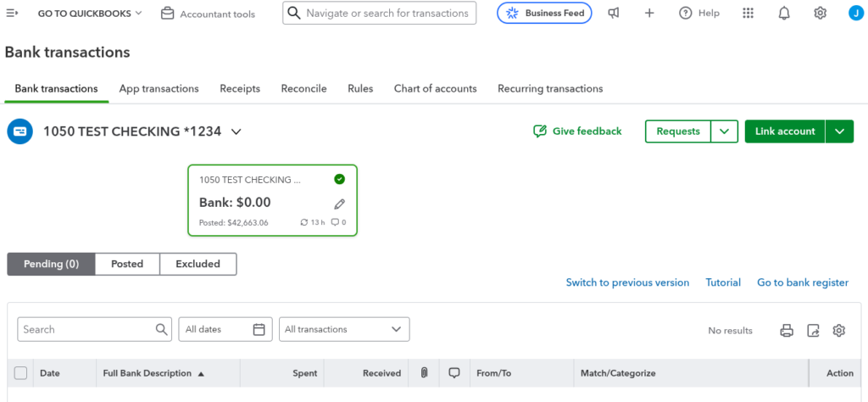
Task: Expand the Link account dropdown arrow
Action: click(840, 131)
